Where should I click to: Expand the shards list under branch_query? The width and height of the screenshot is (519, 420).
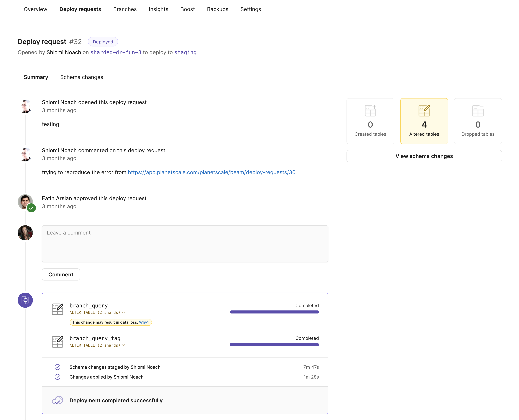click(123, 312)
